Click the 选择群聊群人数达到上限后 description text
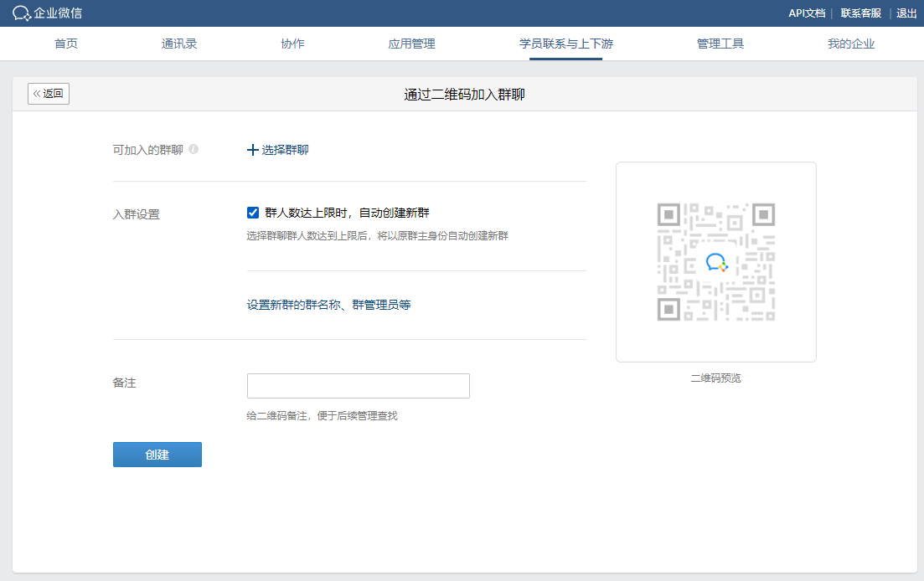 [377, 235]
